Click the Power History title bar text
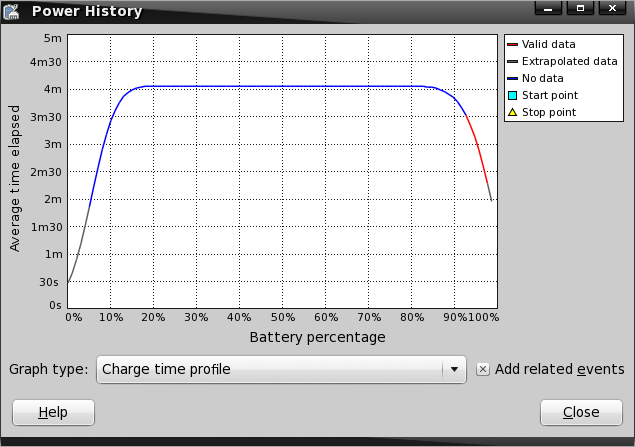Viewport: 635px width, 447px height. 87,12
